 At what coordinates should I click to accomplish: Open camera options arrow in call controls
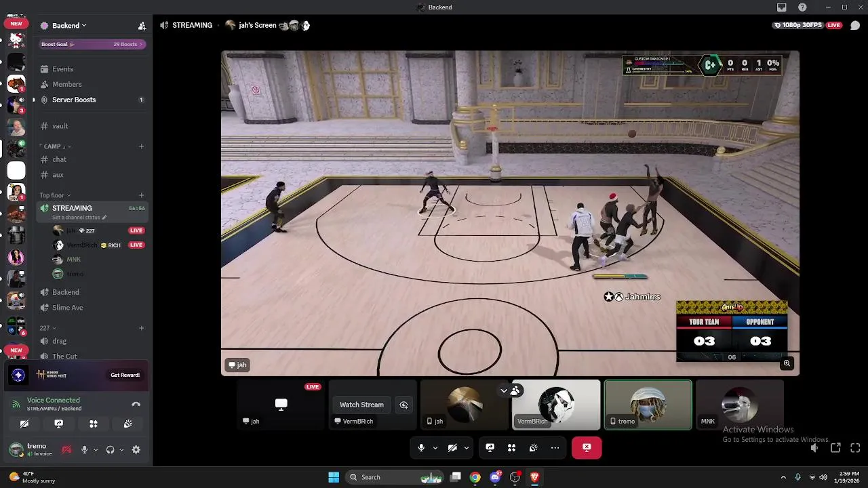[x=466, y=447]
